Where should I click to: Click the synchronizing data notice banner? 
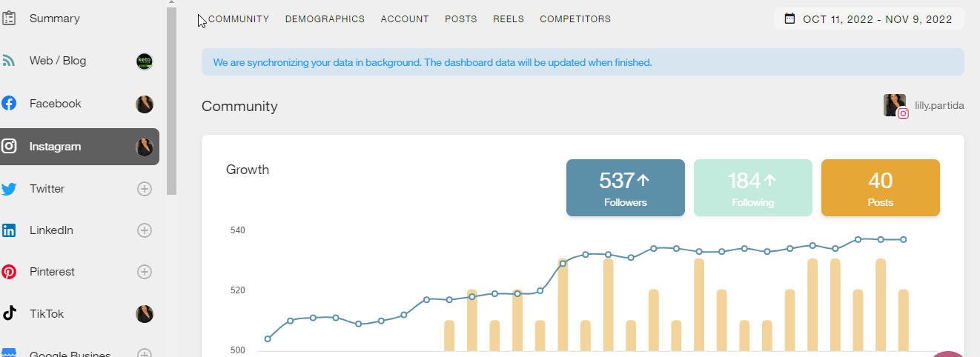(x=583, y=62)
